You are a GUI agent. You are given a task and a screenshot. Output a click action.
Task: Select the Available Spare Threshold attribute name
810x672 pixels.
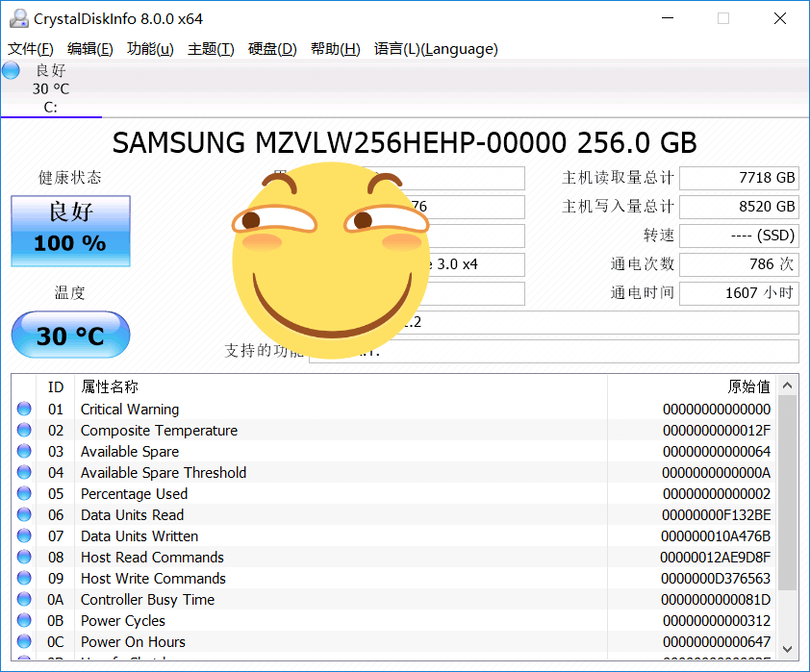coord(164,473)
